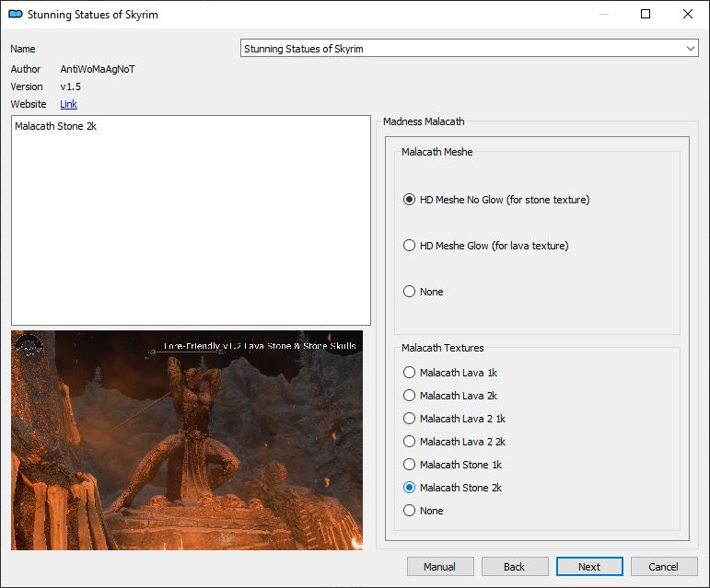The height and width of the screenshot is (588, 710).
Task: Choose Malacath Lava 2 1k texture
Action: 410,419
